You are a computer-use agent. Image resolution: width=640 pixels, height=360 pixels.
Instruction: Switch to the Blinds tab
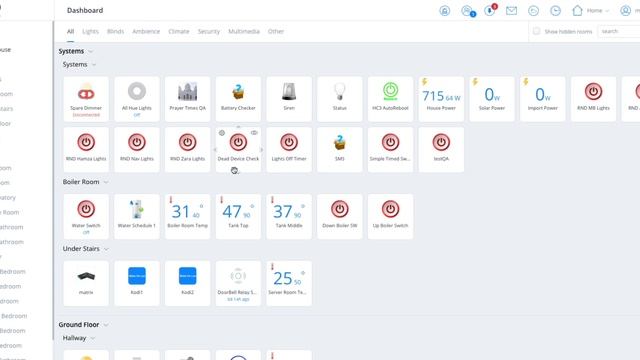pos(116,31)
